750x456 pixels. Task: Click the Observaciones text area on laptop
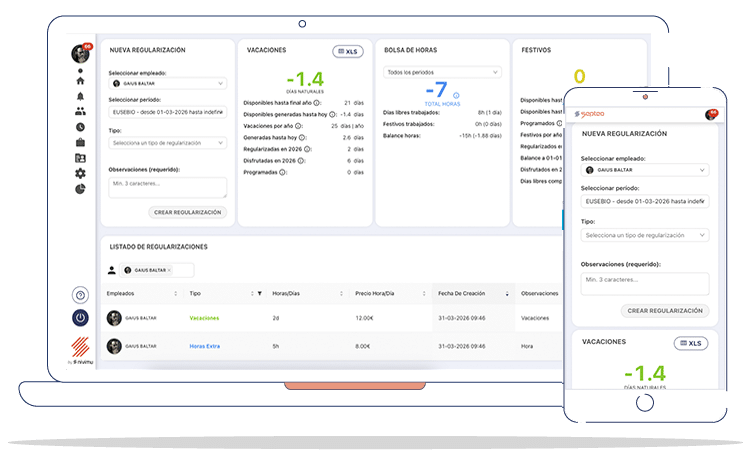click(167, 187)
